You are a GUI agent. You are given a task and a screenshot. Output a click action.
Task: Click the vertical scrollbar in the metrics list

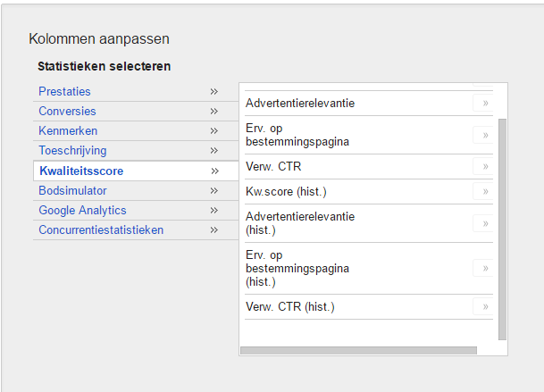(x=502, y=229)
